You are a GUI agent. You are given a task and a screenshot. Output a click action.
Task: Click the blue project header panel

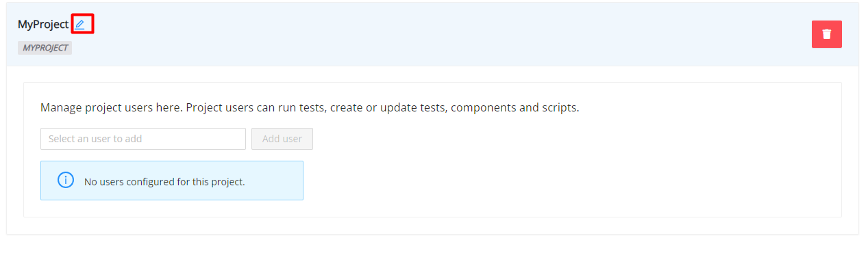tap(432, 34)
